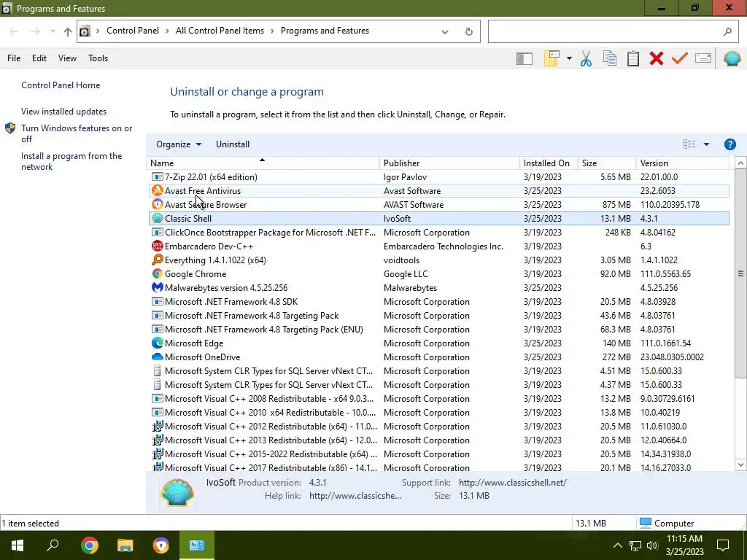
Task: Click scrollbar up arrow of program list
Action: coord(740,163)
